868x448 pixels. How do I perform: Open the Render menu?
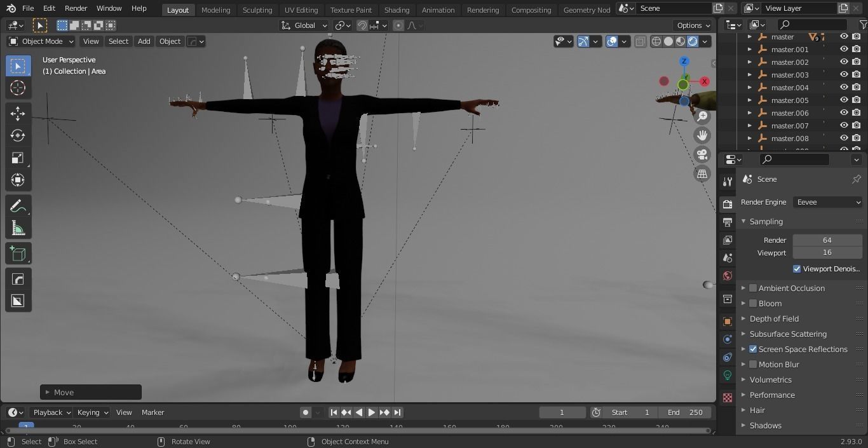pos(76,8)
